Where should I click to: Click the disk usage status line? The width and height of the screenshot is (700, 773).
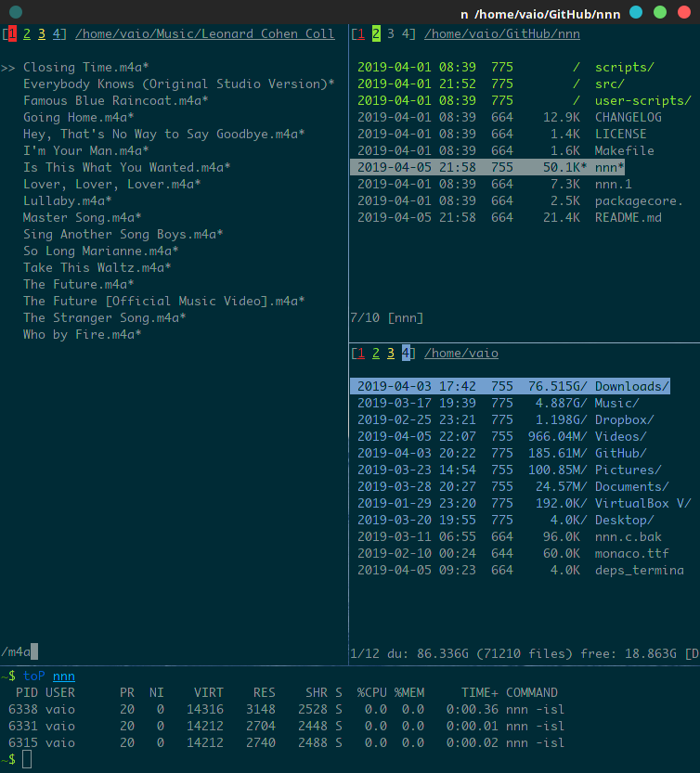pos(525,653)
